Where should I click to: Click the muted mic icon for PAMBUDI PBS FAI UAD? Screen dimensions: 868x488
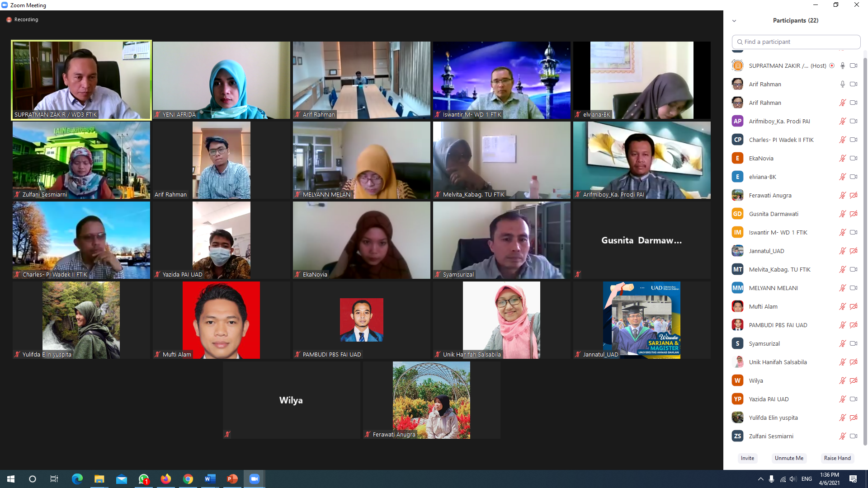pos(843,325)
